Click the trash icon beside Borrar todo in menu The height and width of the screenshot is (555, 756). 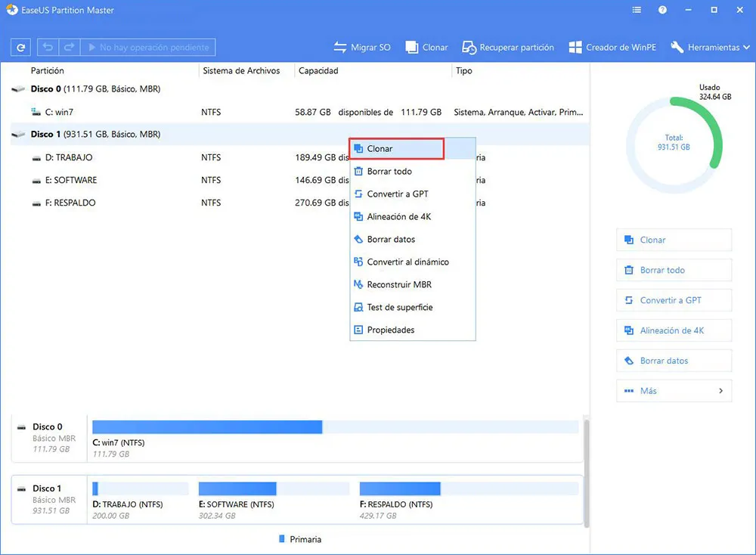tap(358, 171)
